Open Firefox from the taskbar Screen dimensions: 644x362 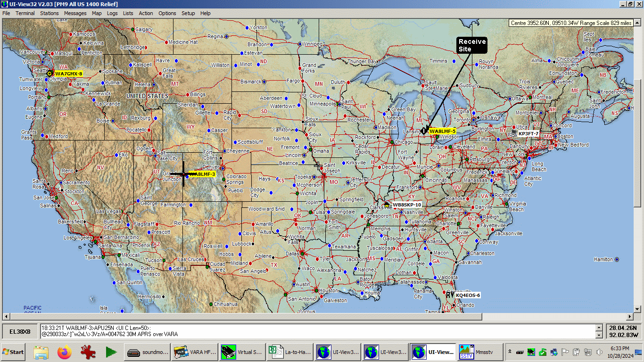[65, 352]
